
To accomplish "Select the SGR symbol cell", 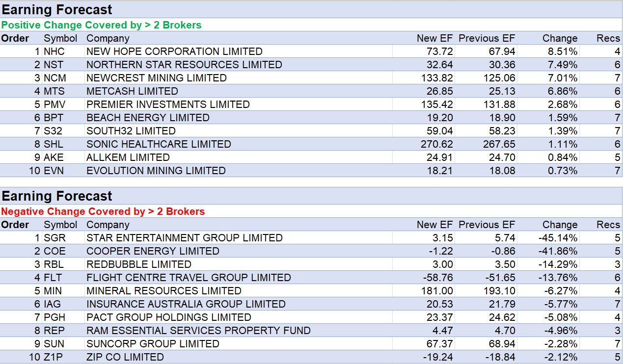I will [54, 238].
